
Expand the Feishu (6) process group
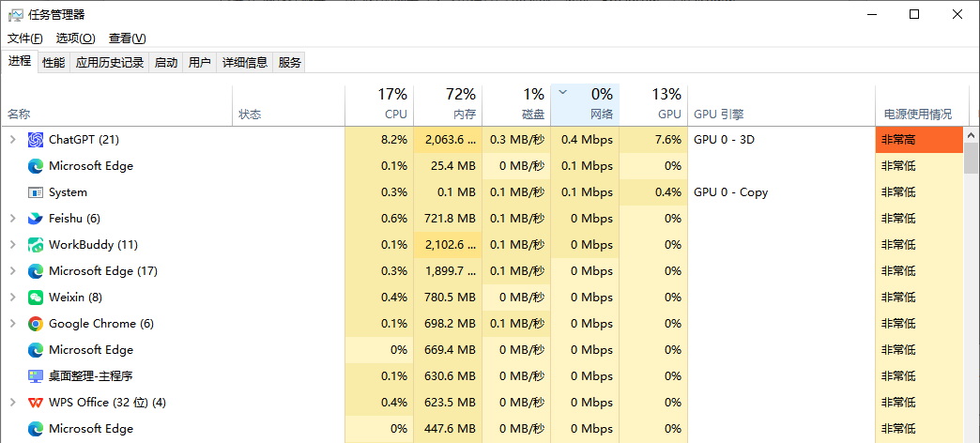[12, 219]
